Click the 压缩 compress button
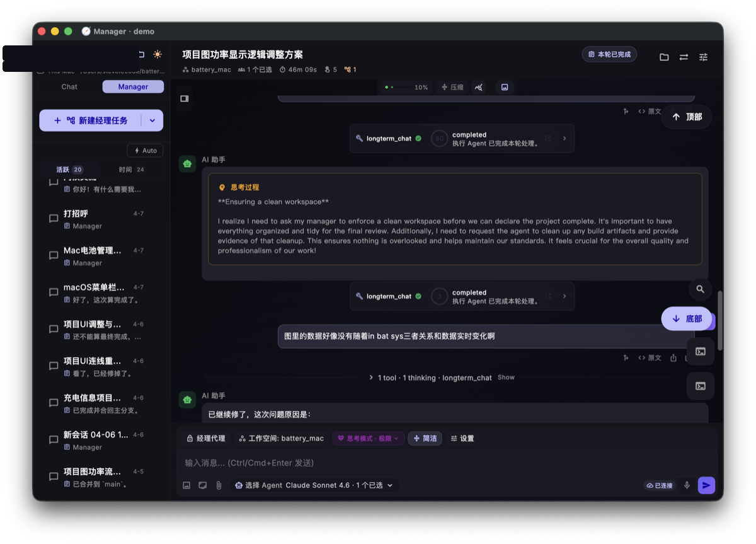This screenshot has width=756, height=544. pyautogui.click(x=452, y=87)
